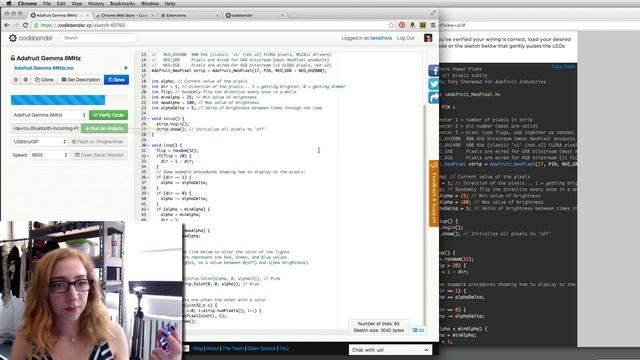Reload the codebender page
Viewport: 640px width, 360px height.
point(25,25)
